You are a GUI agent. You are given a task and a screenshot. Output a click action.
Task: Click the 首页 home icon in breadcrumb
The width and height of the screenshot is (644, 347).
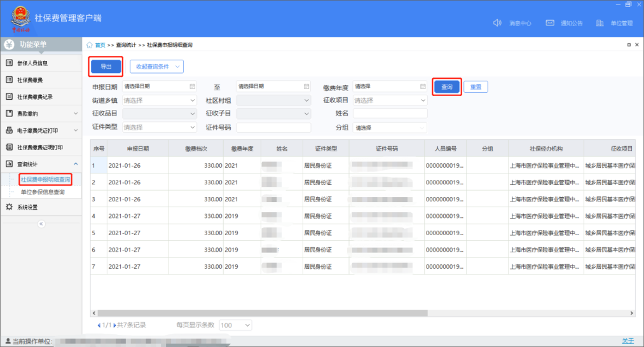(x=90, y=45)
